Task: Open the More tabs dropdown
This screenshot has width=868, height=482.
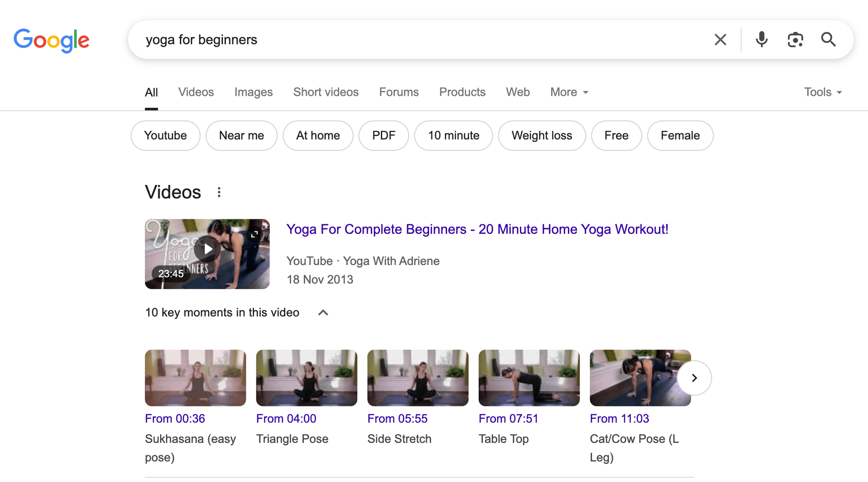Action: point(569,92)
